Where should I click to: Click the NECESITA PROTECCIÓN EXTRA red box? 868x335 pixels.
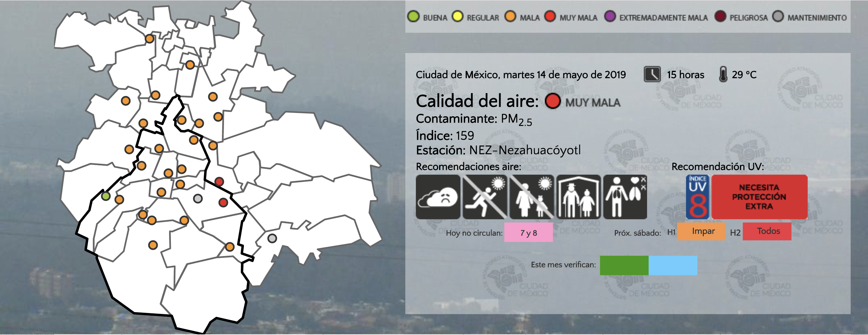click(759, 197)
